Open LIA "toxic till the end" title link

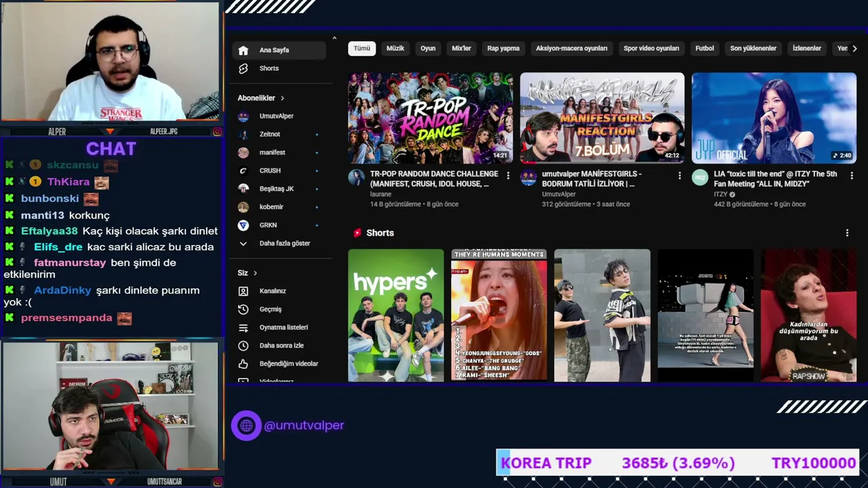[x=775, y=179]
